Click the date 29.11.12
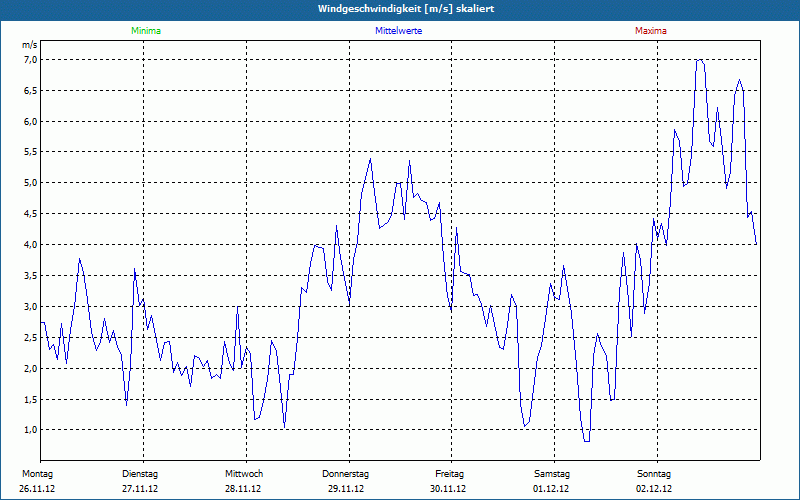The height and width of the screenshot is (500, 800). (346, 489)
